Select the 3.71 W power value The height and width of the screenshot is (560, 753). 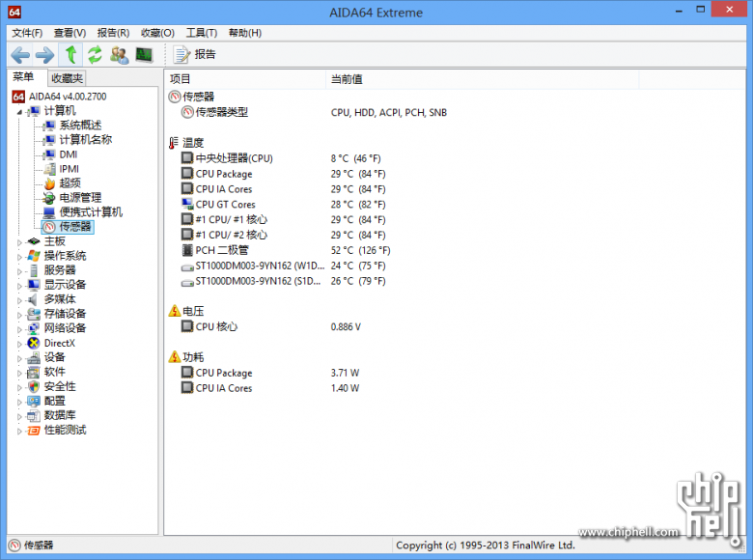345,373
